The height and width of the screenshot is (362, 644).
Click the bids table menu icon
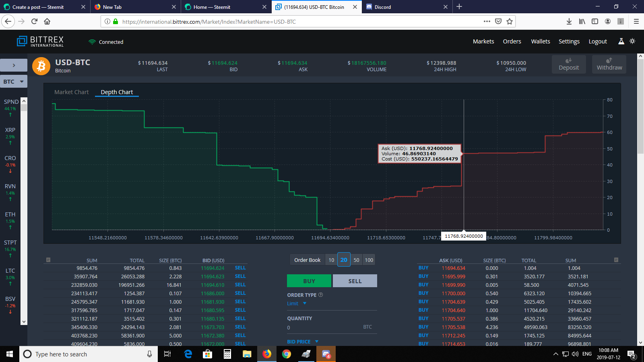48,260
